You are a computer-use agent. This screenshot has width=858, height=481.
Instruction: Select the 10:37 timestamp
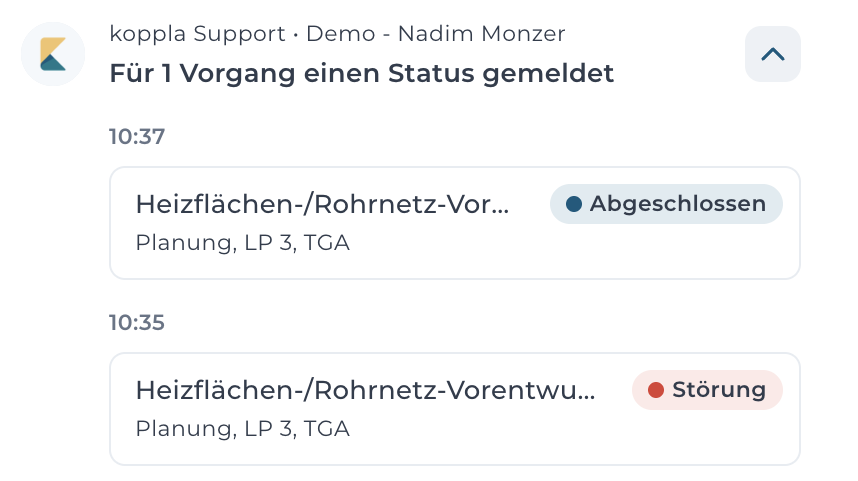137,137
